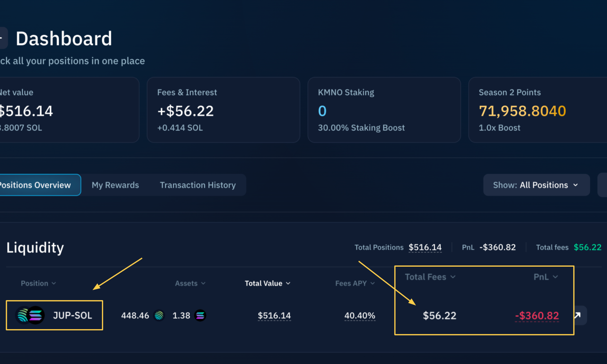The image size is (607, 364).
Task: Click the underlined -$360.82 PnL value
Action: 537,315
